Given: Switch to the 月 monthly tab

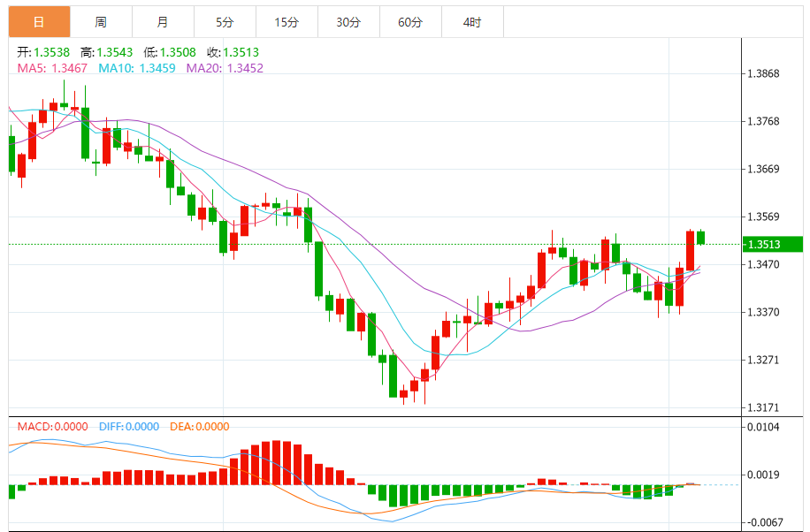Looking at the screenshot, I should pyautogui.click(x=164, y=22).
